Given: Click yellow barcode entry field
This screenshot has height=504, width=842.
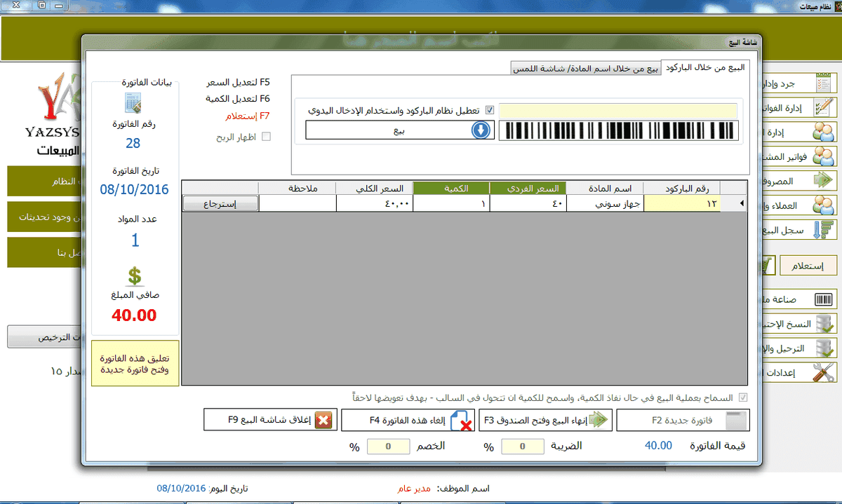Looking at the screenshot, I should pyautogui.click(x=618, y=110).
